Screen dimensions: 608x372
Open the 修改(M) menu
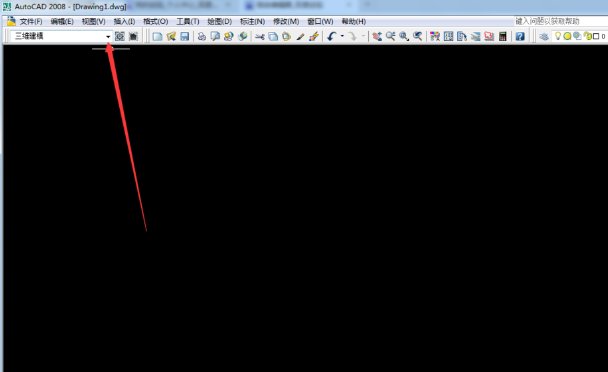point(286,21)
